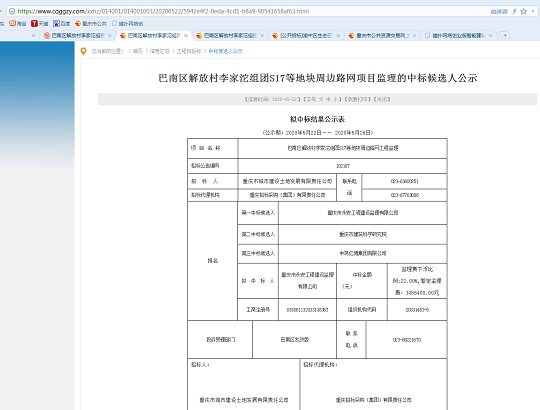Close the 公开招标 tab

338,35
